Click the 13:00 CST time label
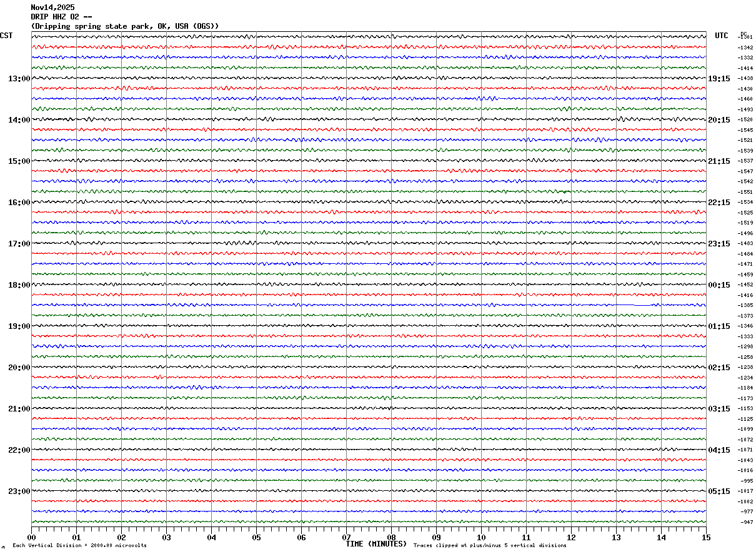 [x=19, y=79]
